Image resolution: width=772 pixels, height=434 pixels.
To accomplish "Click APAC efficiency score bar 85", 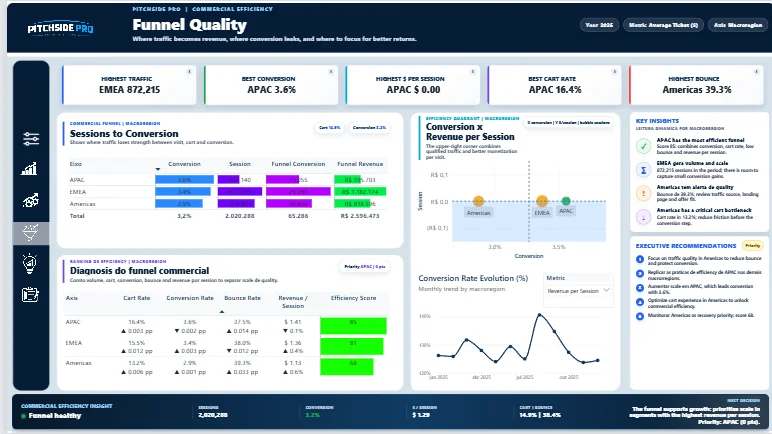I will coord(353,326).
